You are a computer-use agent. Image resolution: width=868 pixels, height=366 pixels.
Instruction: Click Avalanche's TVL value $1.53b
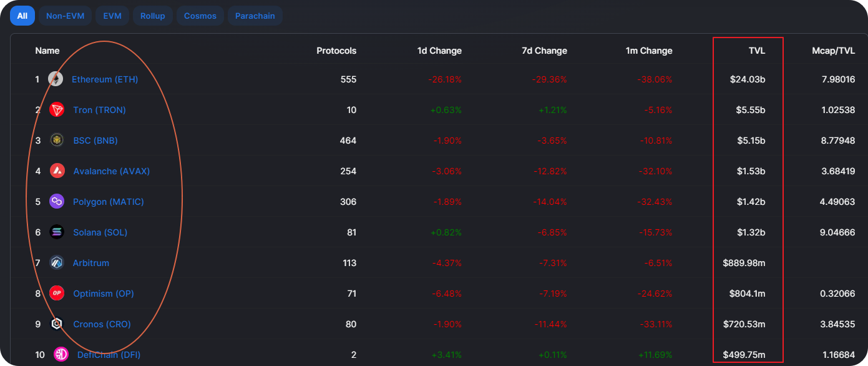click(x=751, y=171)
